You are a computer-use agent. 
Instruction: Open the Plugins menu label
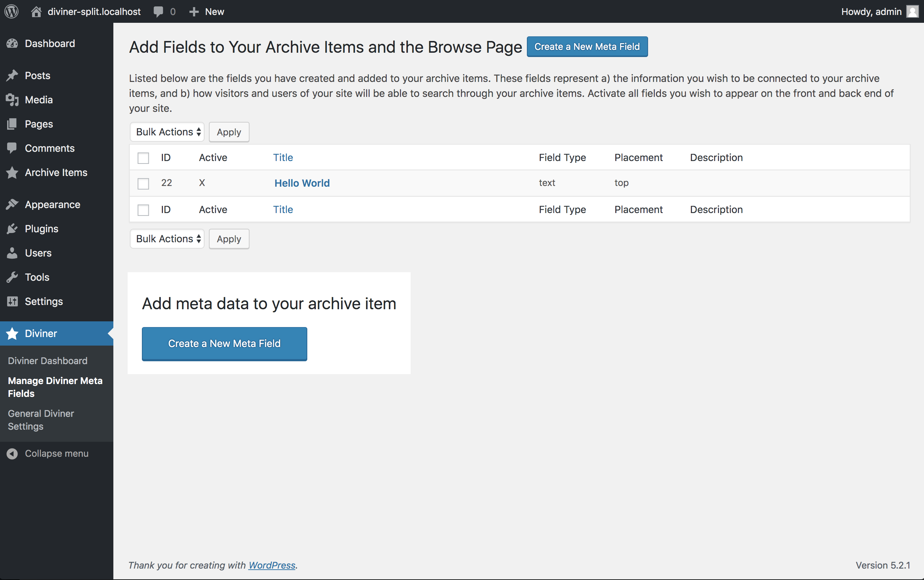click(41, 229)
